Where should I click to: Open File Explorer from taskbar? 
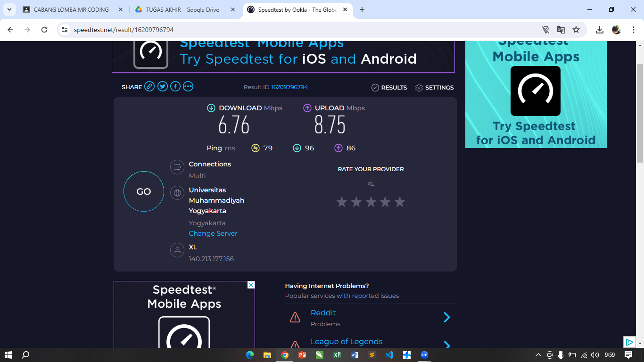tap(267, 355)
